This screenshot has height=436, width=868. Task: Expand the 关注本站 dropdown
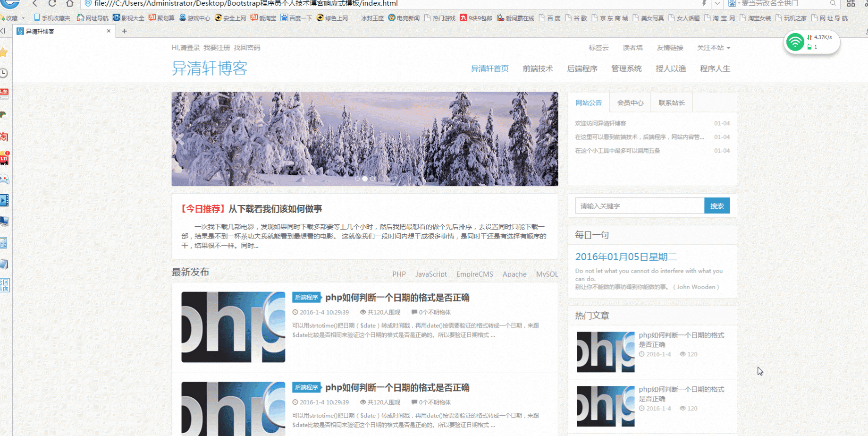coord(713,48)
